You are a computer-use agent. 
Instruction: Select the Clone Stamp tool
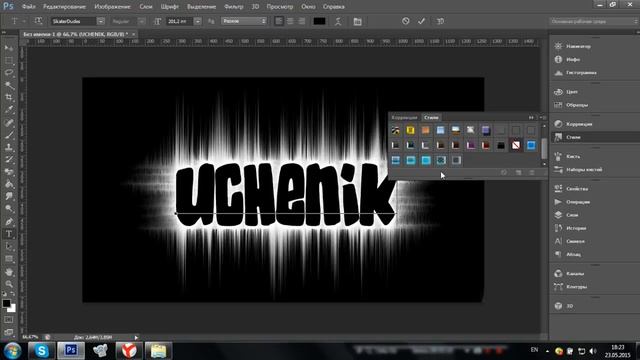pos(9,147)
